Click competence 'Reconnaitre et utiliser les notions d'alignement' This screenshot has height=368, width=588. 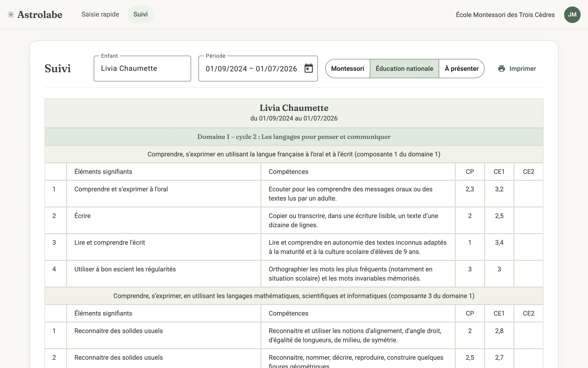355,335
